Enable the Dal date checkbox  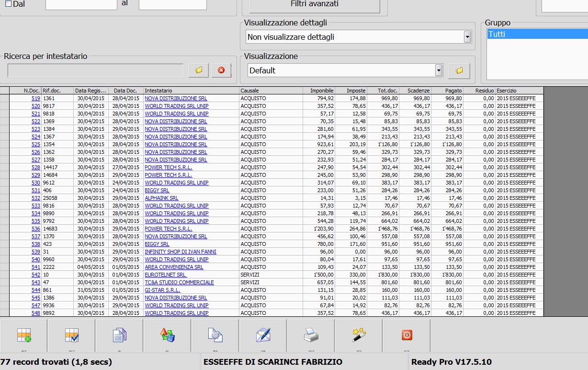point(8,4)
